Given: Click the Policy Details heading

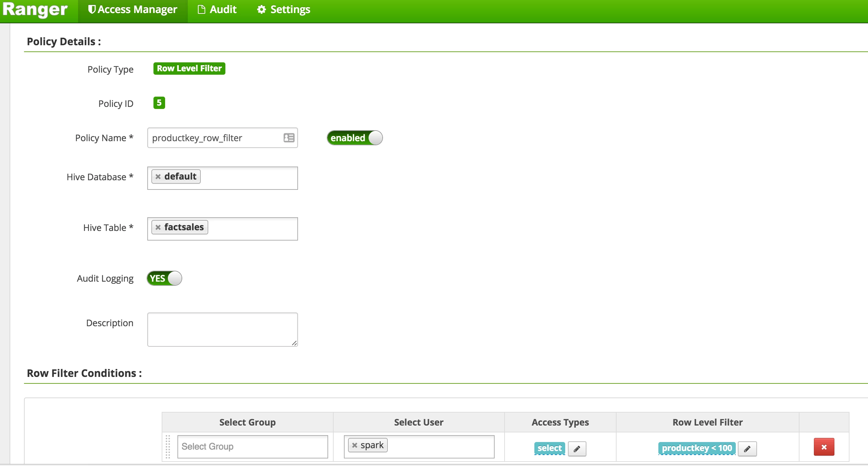Looking at the screenshot, I should click(x=64, y=42).
